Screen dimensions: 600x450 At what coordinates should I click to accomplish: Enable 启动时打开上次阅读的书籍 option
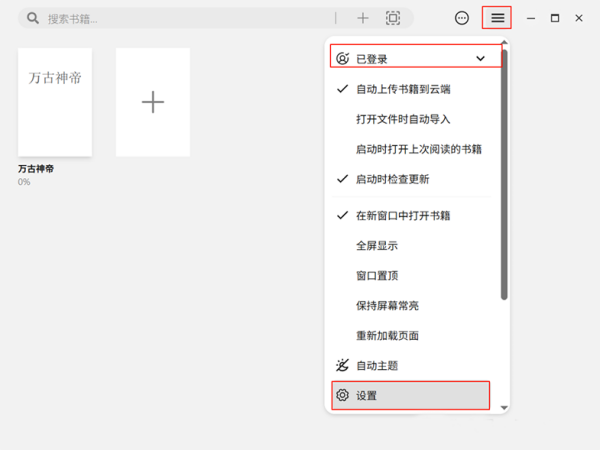[410, 149]
